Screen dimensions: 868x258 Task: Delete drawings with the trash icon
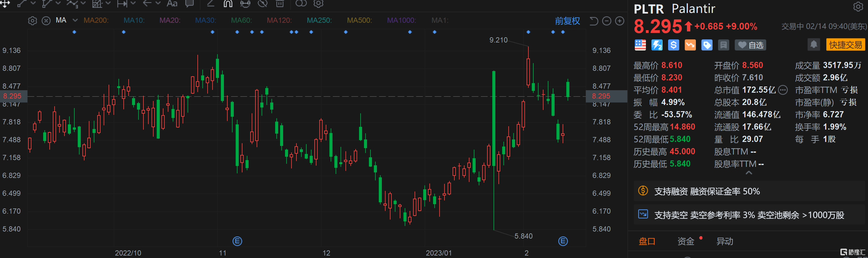280,3
